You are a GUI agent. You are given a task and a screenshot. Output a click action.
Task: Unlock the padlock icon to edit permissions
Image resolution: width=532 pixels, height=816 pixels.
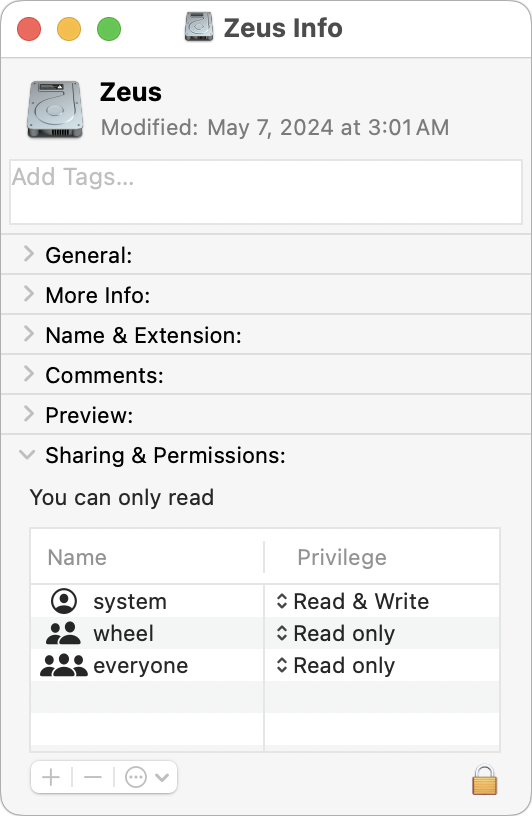(485, 779)
